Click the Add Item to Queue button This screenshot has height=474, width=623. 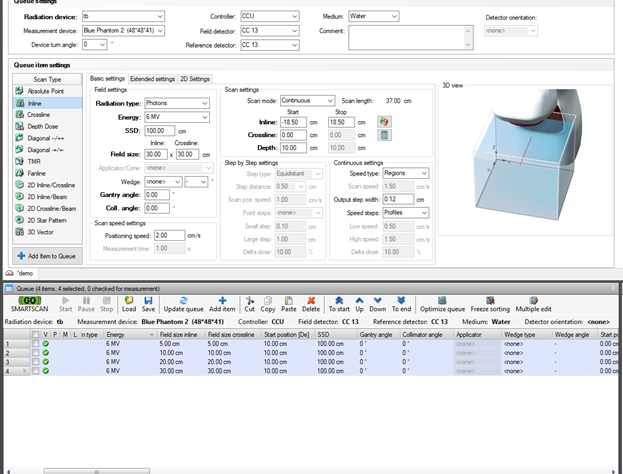click(x=47, y=256)
